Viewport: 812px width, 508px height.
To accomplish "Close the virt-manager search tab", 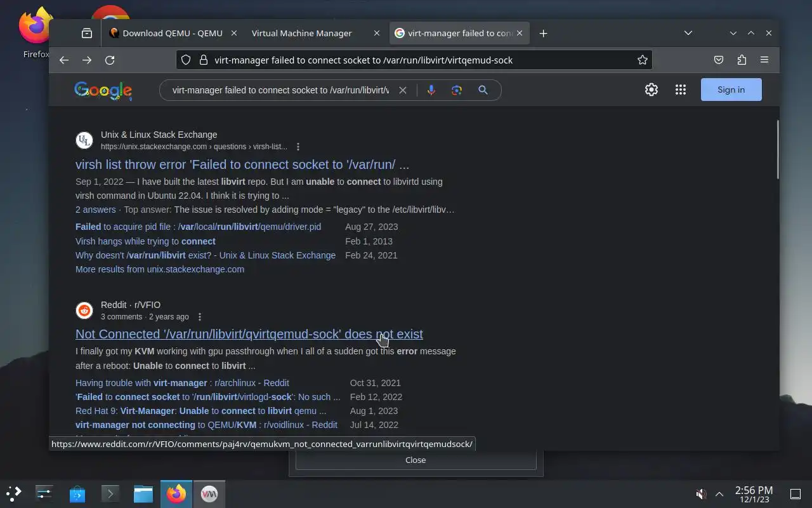I will click(x=520, y=33).
